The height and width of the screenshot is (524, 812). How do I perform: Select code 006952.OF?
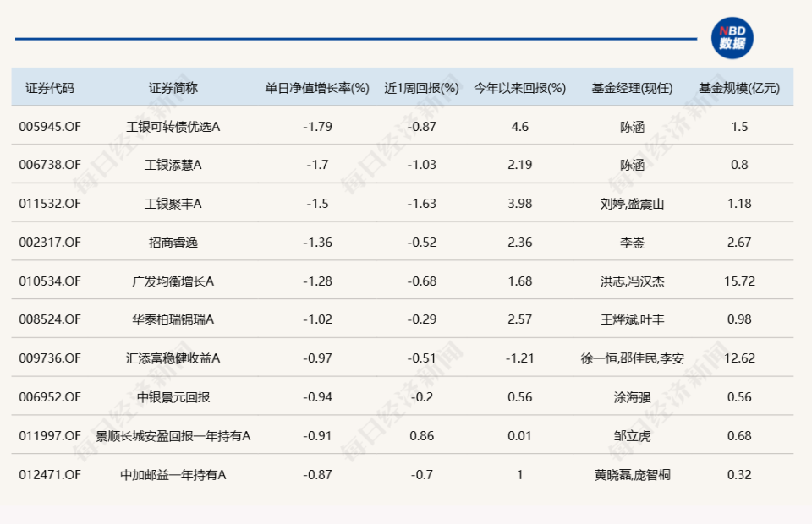tap(50, 396)
